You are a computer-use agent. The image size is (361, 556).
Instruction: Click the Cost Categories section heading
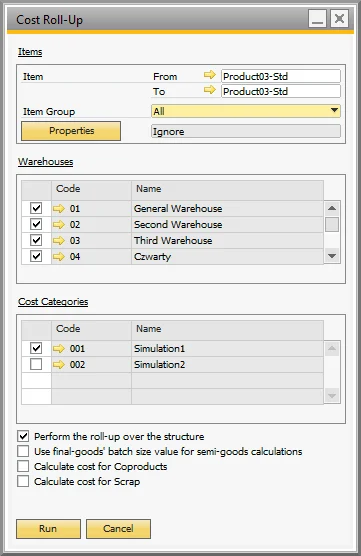tap(53, 302)
